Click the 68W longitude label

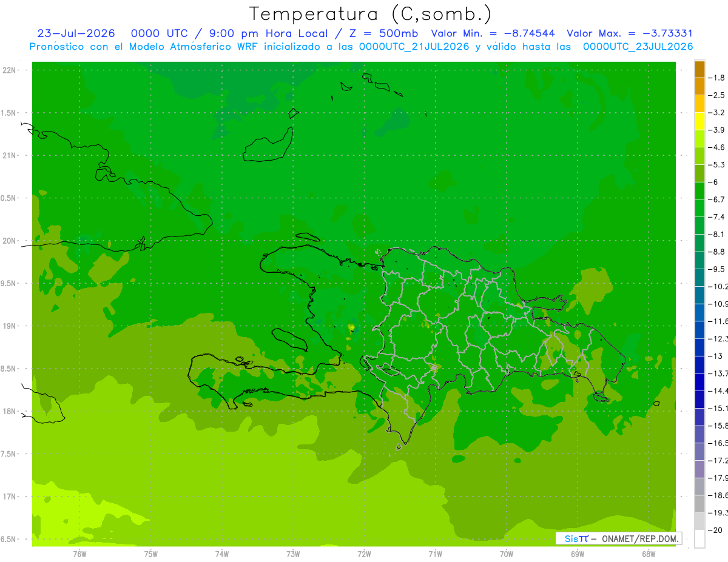click(649, 554)
